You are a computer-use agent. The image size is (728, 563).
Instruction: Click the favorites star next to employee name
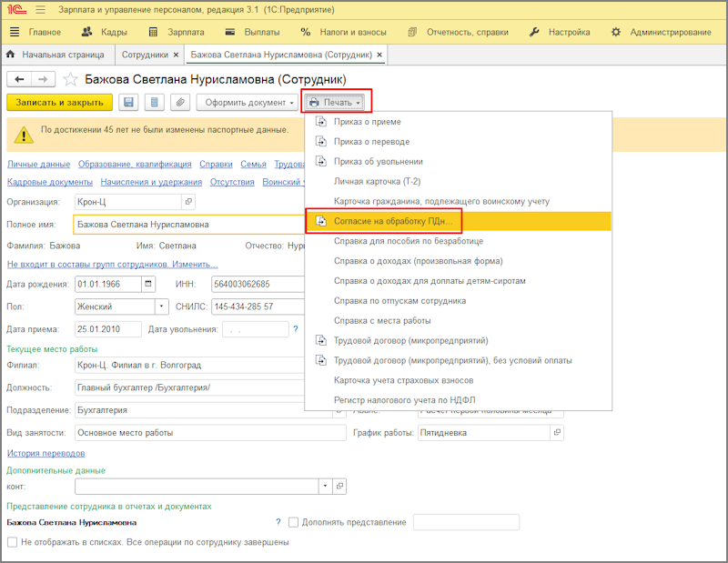point(70,79)
